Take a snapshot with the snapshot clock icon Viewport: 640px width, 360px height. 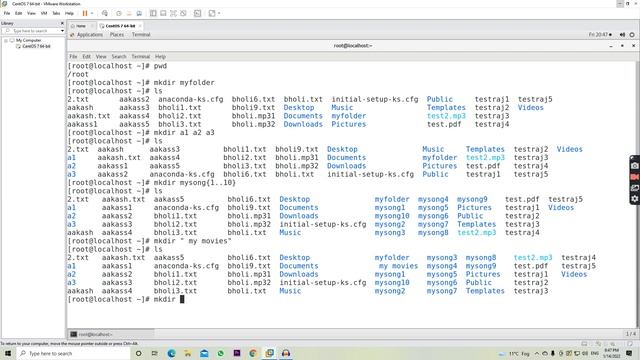(x=119, y=13)
